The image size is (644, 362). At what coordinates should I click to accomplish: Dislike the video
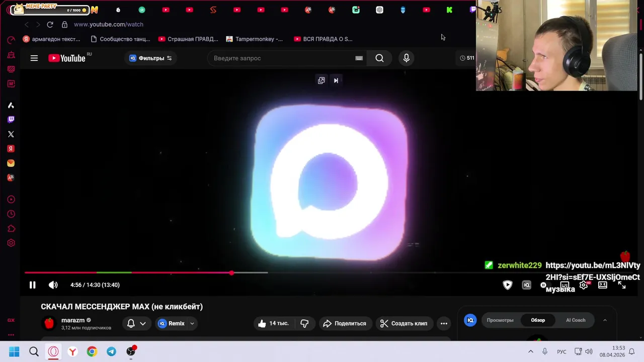click(x=304, y=324)
